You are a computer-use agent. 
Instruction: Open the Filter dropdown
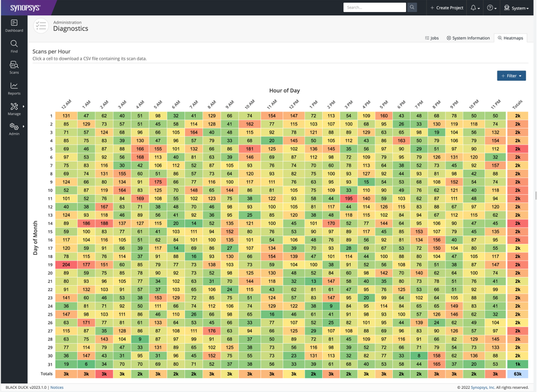click(511, 76)
